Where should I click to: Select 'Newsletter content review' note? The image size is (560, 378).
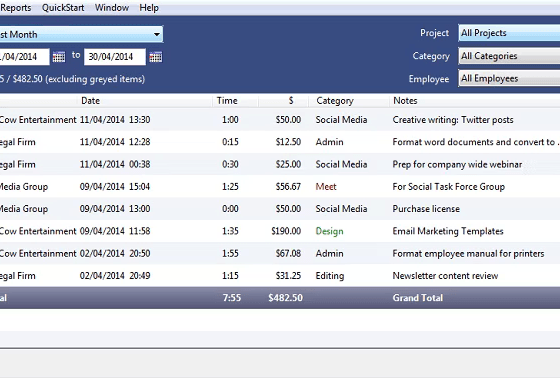click(445, 276)
